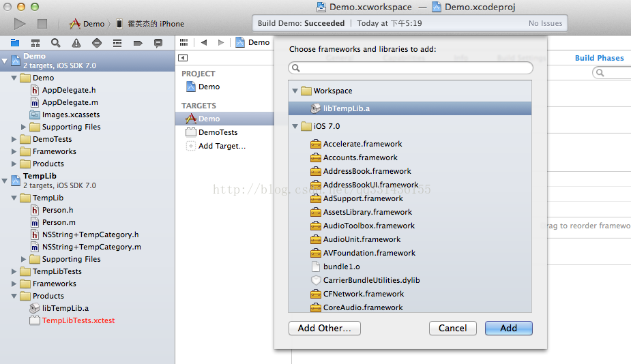Expand the DemoTests group
Image resolution: width=631 pixels, height=364 pixels.
pyautogui.click(x=14, y=139)
